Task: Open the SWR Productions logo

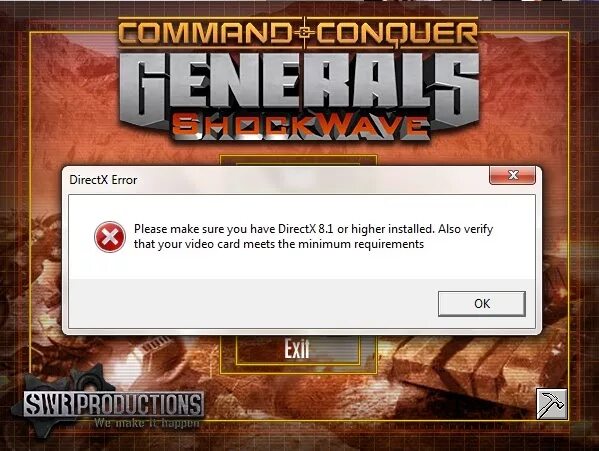Action: pos(113,404)
